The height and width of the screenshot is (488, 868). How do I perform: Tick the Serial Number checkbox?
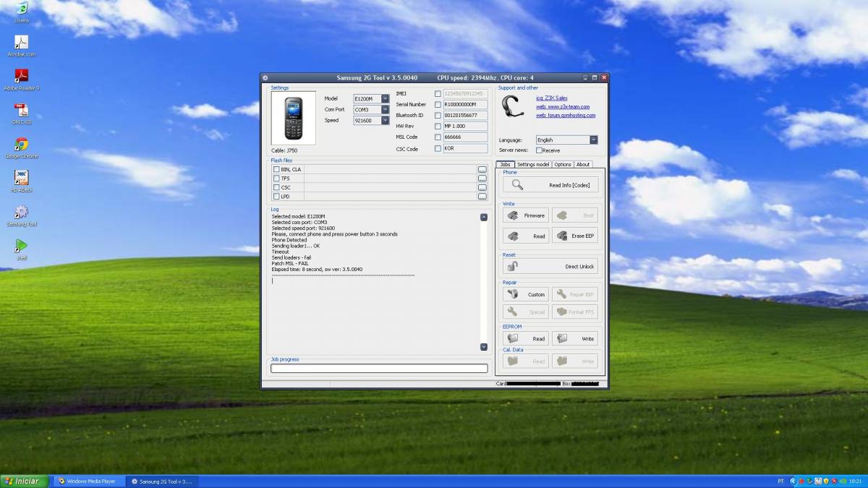point(438,104)
